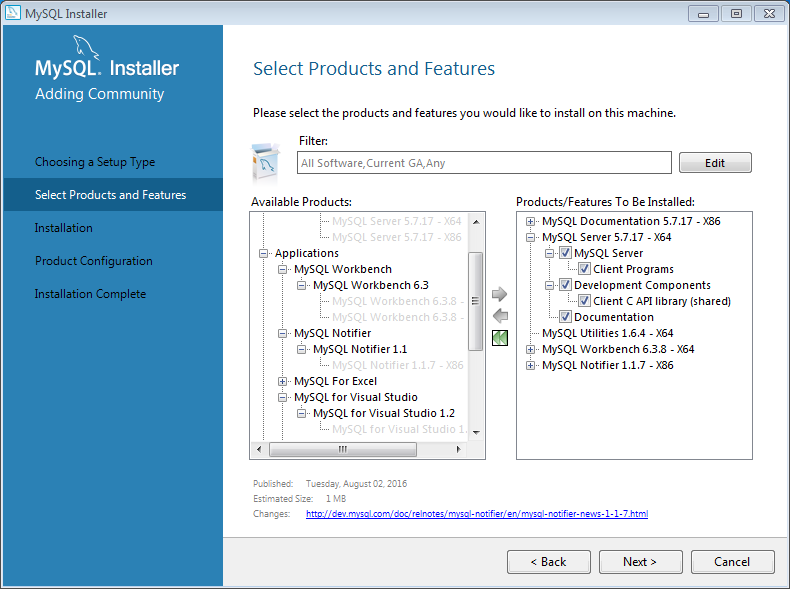Collapse the Development Components subtree
Viewport: 790px width, 589px height.
pos(549,286)
